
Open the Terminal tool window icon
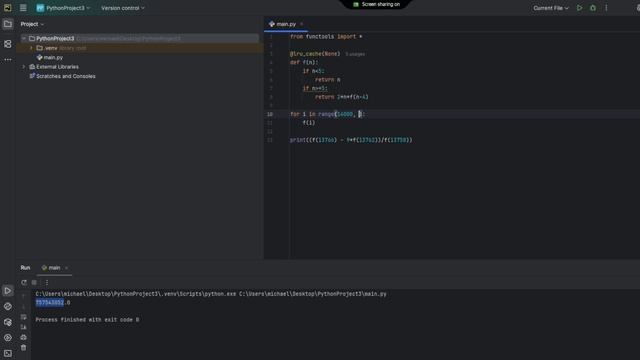click(8, 353)
